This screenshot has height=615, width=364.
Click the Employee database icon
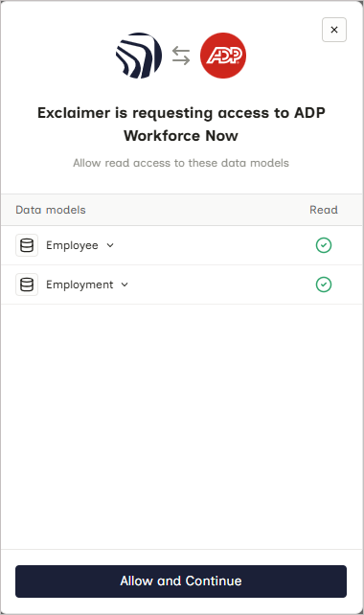27,245
